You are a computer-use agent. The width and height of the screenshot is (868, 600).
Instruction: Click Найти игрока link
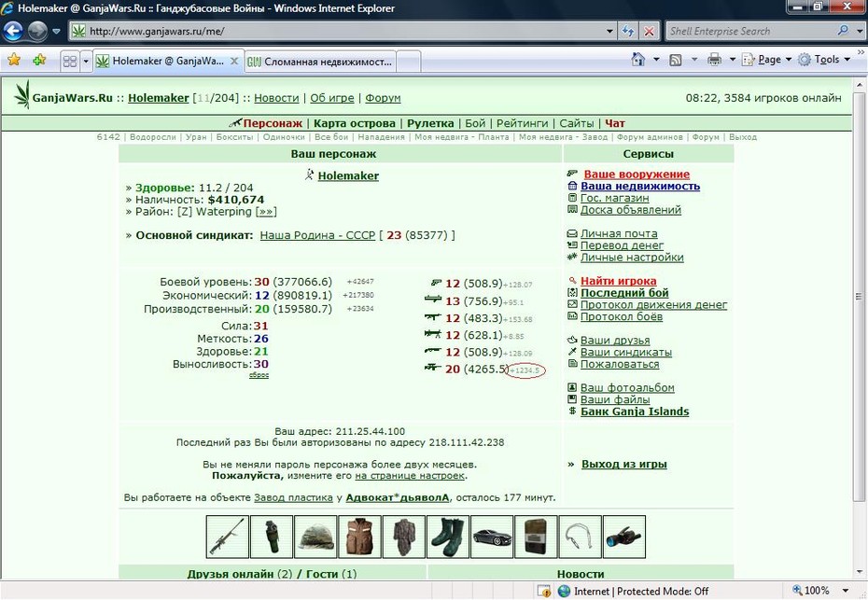click(x=619, y=281)
